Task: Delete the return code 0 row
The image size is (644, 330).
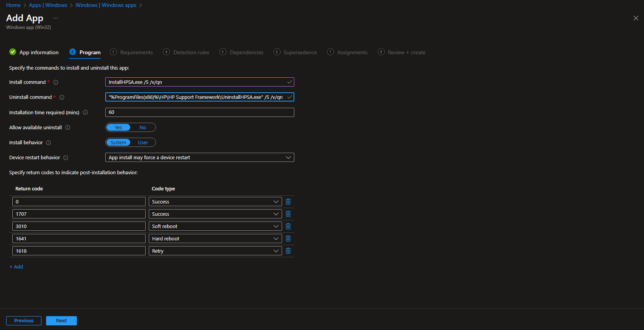Action: [x=288, y=202]
